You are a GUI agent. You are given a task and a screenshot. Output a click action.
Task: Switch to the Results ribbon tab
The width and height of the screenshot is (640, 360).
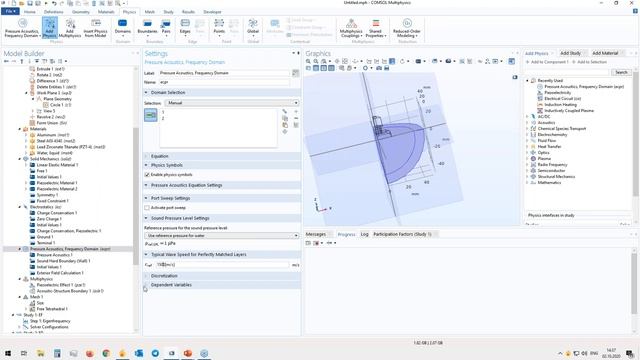(188, 12)
